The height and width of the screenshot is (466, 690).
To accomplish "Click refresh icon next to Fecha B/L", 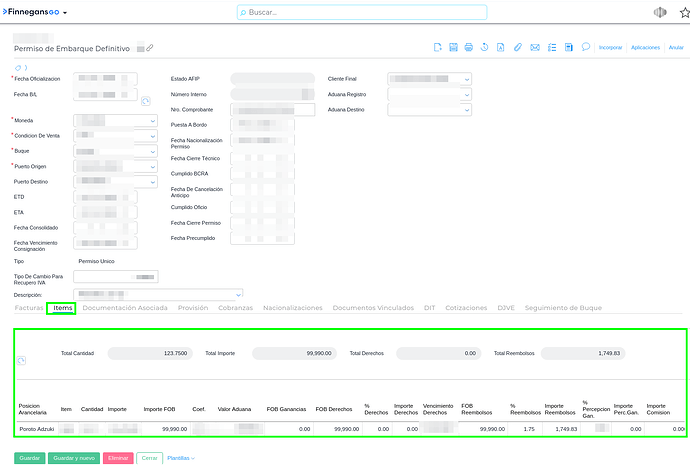I will (x=146, y=101).
